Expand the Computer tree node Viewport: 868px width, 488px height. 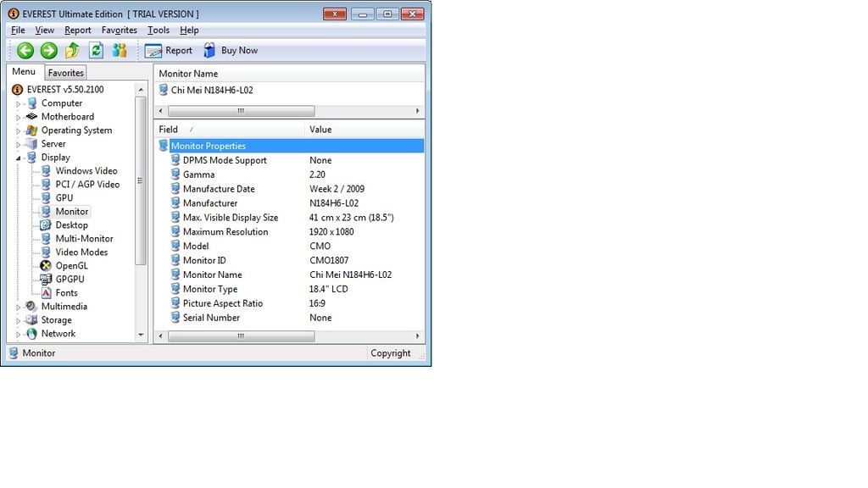click(18, 103)
